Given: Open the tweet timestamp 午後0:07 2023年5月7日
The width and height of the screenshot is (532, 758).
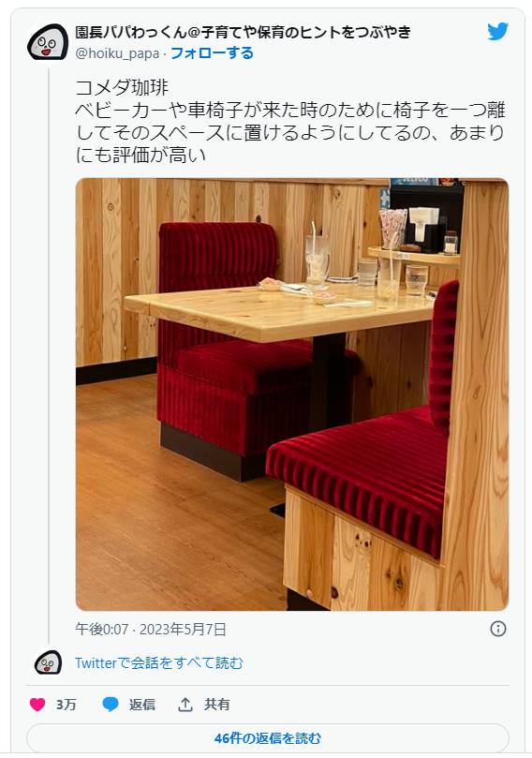Looking at the screenshot, I should [151, 629].
